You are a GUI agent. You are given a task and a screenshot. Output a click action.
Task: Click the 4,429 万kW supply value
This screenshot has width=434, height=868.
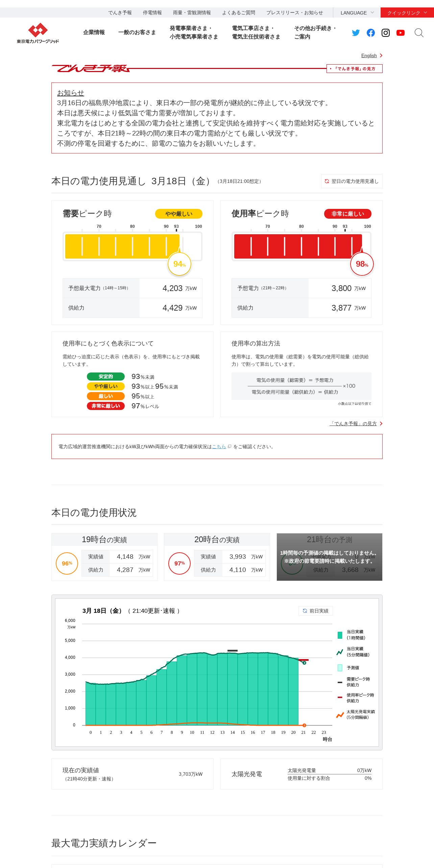pos(179,308)
